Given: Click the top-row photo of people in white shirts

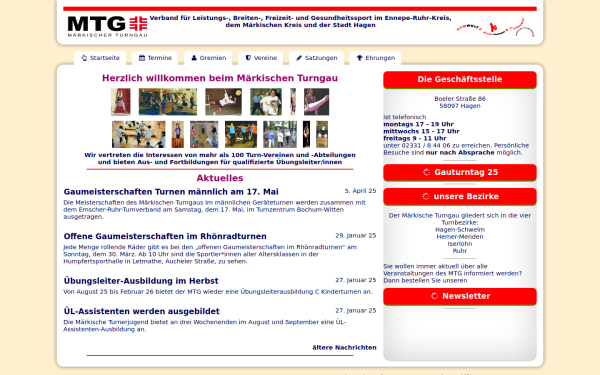Looking at the screenshot, I should coord(266,102).
